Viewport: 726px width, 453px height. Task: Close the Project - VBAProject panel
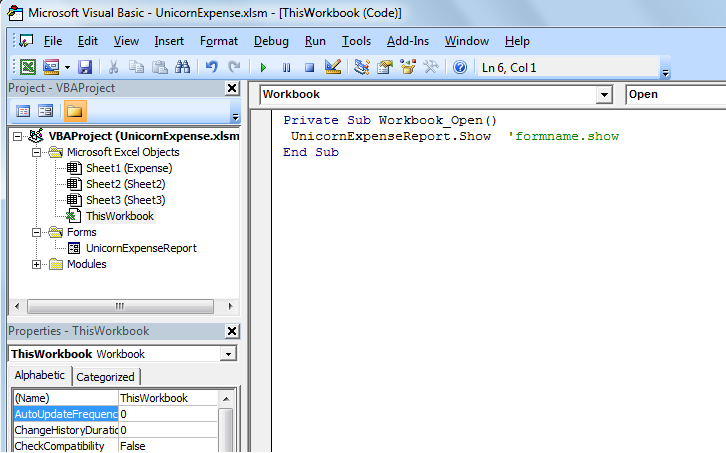[232, 88]
